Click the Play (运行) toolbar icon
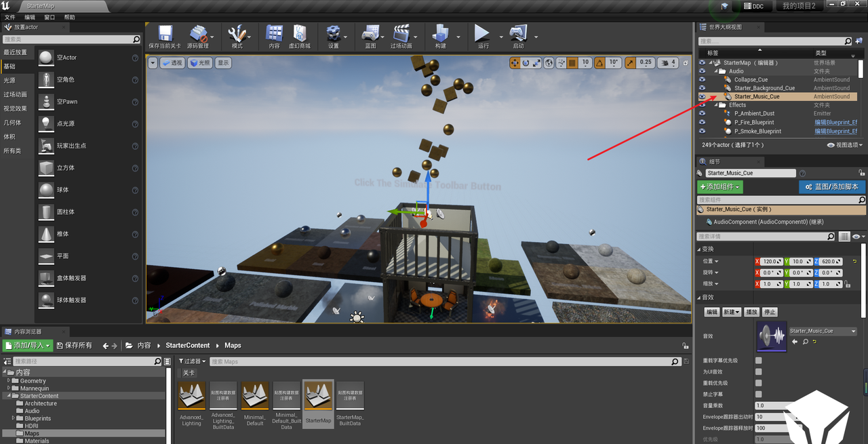868x444 pixels. [483, 35]
